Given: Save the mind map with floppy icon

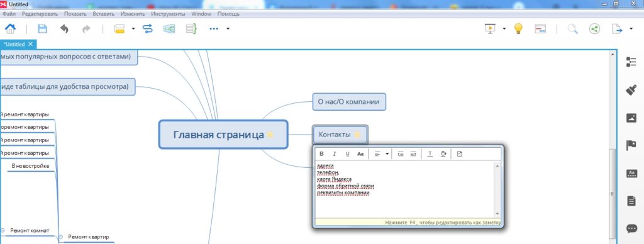Looking at the screenshot, I should tap(42, 29).
